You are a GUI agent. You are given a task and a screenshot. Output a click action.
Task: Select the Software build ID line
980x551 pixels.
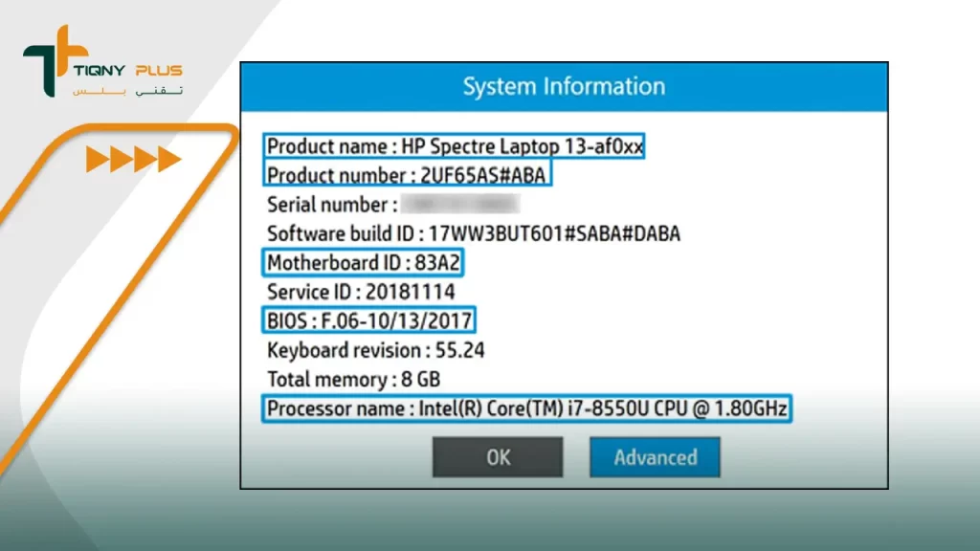point(473,233)
